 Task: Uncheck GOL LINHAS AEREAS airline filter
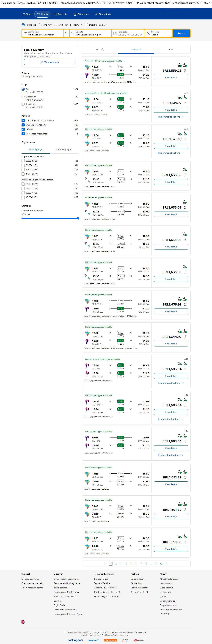point(23,125)
